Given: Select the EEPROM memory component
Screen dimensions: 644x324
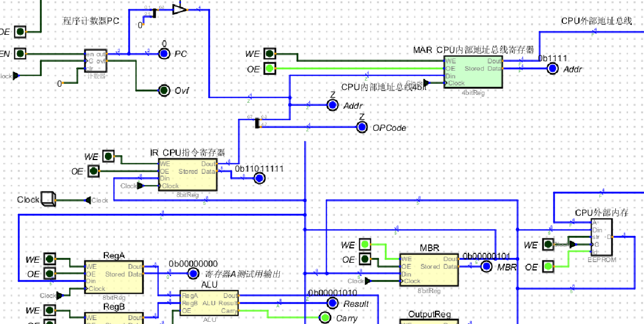Looking at the screenshot, I should coord(602,237).
